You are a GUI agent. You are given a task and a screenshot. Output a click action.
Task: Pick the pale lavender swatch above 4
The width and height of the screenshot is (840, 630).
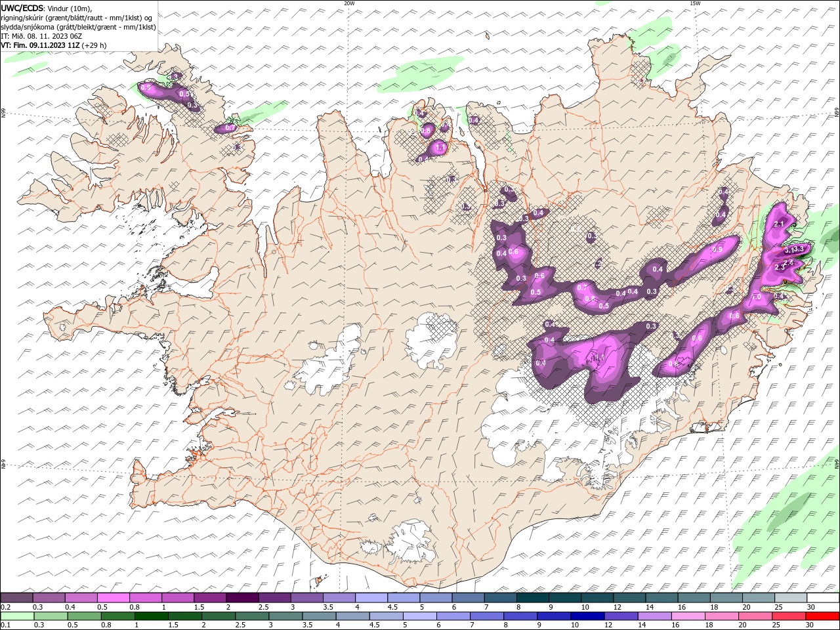(x=371, y=597)
